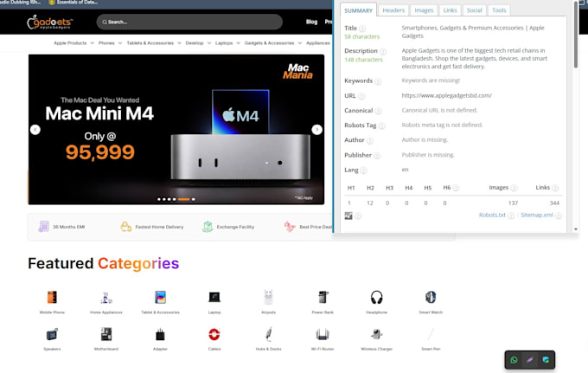
Task: Click the Links count 344
Action: [x=554, y=203]
